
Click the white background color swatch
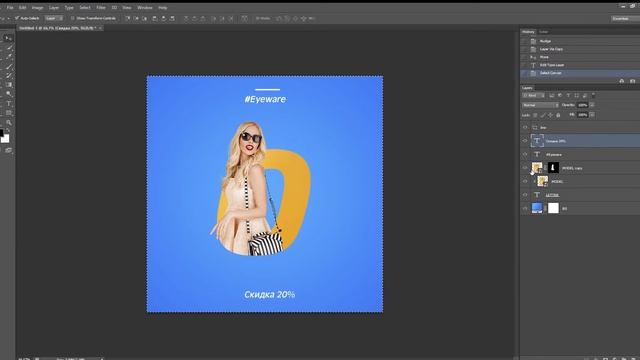pyautogui.click(x=5, y=138)
